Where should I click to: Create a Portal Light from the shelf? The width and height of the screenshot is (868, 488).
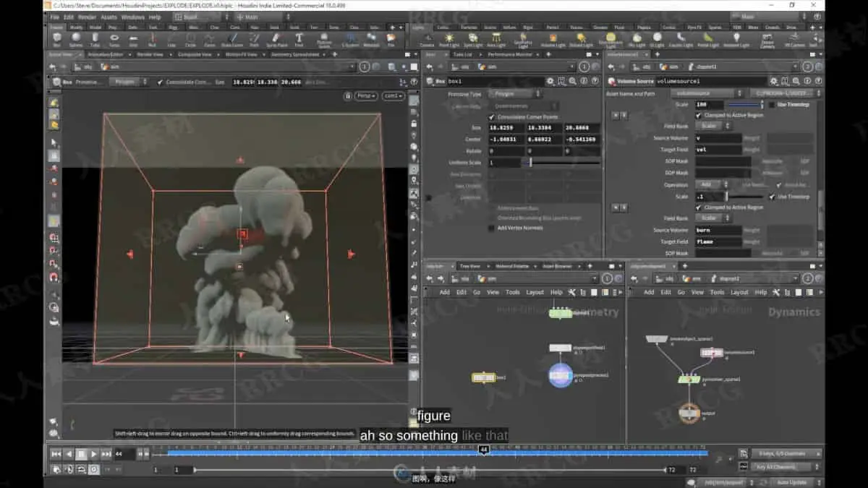(x=707, y=39)
